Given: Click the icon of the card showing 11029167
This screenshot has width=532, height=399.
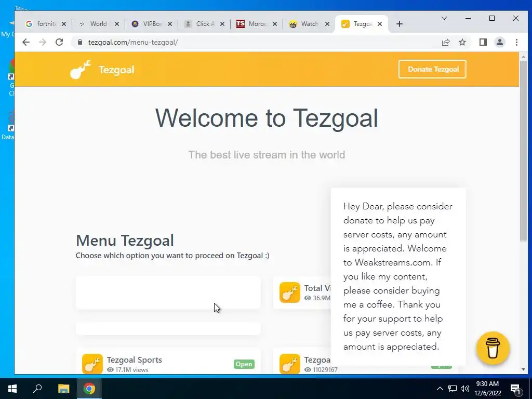Looking at the screenshot, I should tap(290, 364).
